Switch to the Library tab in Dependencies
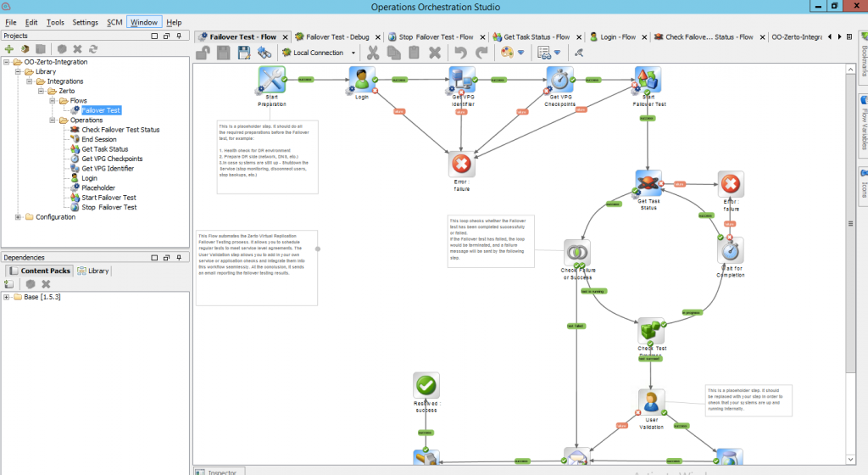Image resolution: width=868 pixels, height=475 pixels. point(93,271)
